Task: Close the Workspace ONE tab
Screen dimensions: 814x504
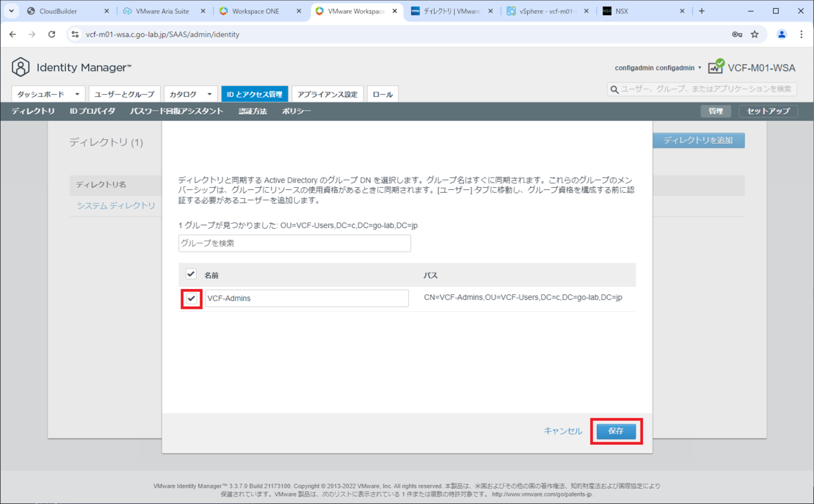Action: pos(300,12)
